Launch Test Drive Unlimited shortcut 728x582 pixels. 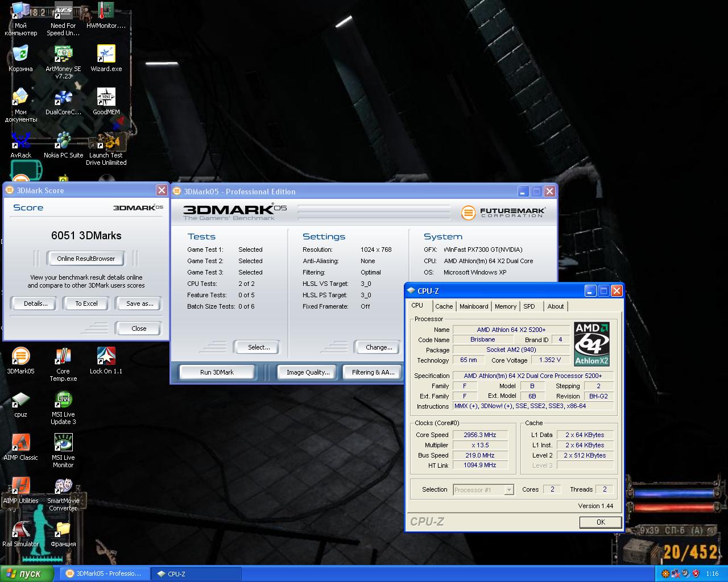click(x=106, y=149)
